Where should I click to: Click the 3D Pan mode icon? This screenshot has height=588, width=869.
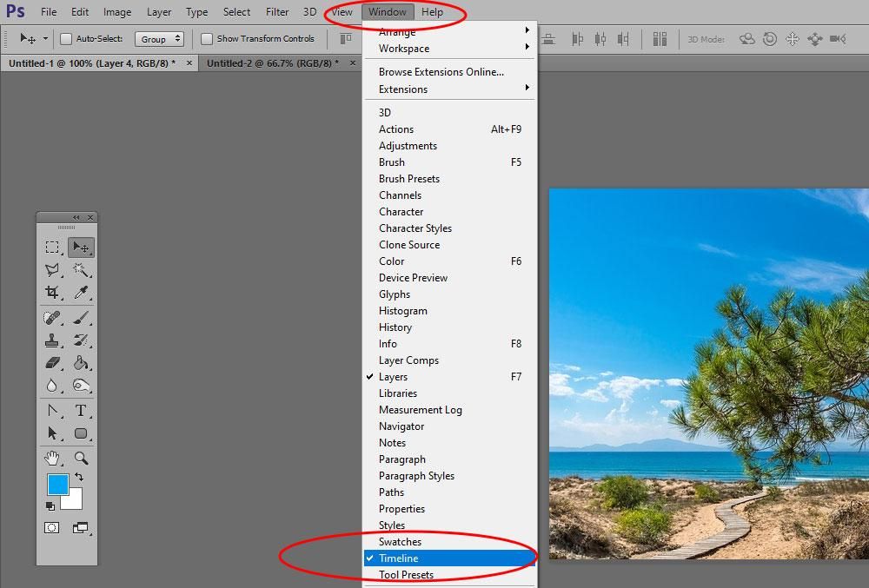[x=793, y=39]
